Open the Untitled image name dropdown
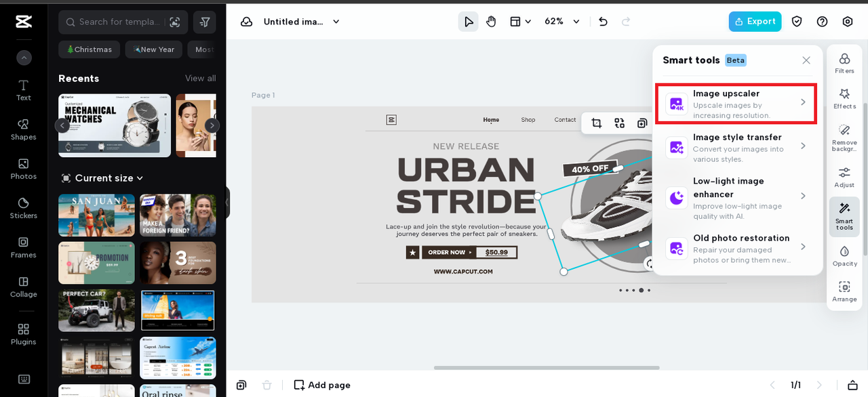Screen dimensions: 868x397 click(302, 22)
